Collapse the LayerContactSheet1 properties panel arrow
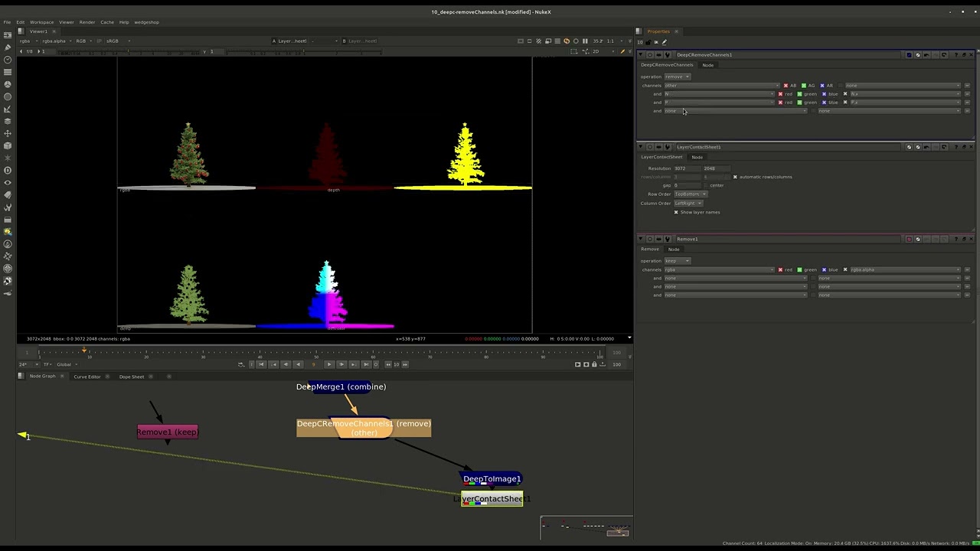Viewport: 980px width, 551px height. [x=640, y=147]
